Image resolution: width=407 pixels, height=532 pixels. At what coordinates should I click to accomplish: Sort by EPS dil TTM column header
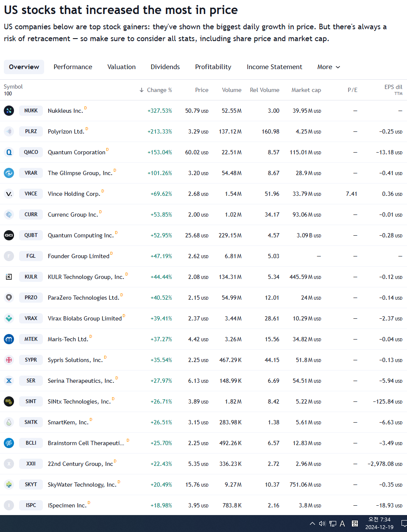(x=393, y=90)
